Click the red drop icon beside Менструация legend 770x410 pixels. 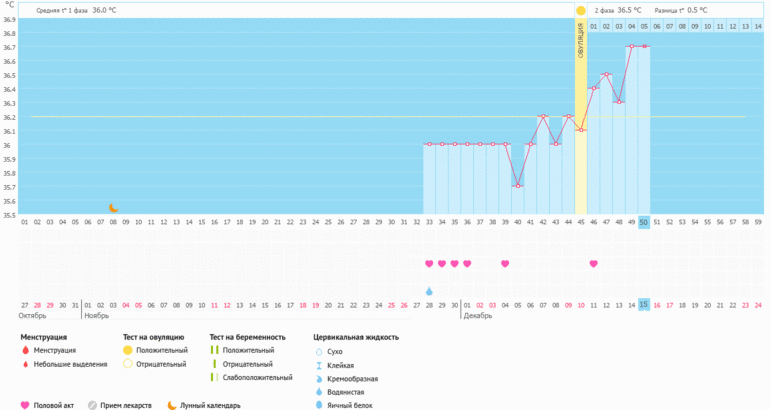pyautogui.click(x=25, y=351)
